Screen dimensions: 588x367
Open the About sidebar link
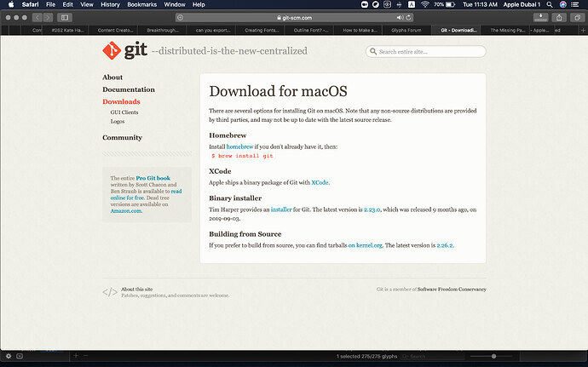point(112,77)
